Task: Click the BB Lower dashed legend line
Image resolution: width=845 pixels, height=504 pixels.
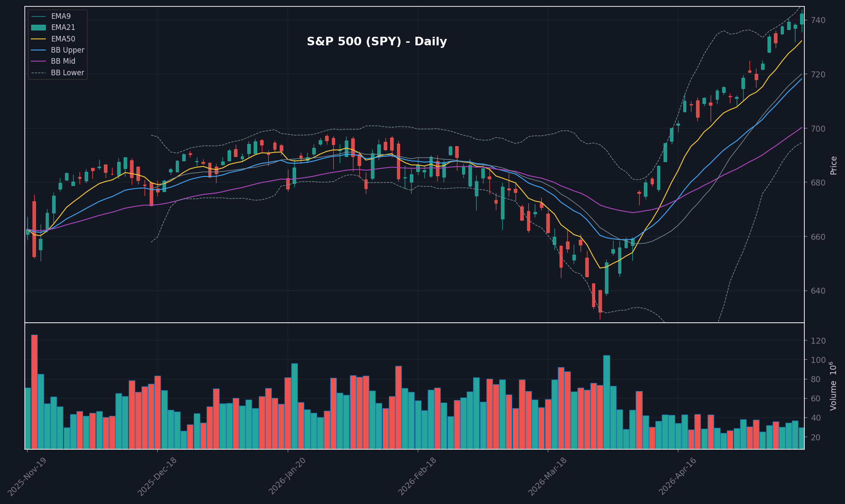Action: (39, 73)
